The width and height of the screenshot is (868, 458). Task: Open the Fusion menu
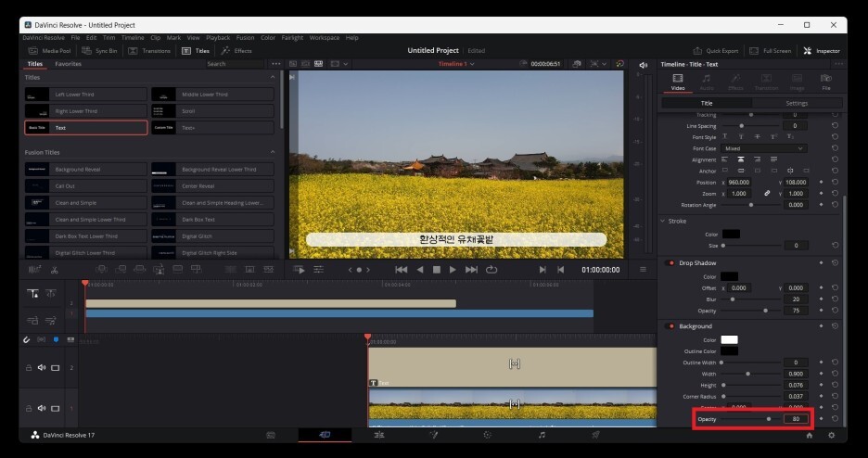(x=245, y=38)
